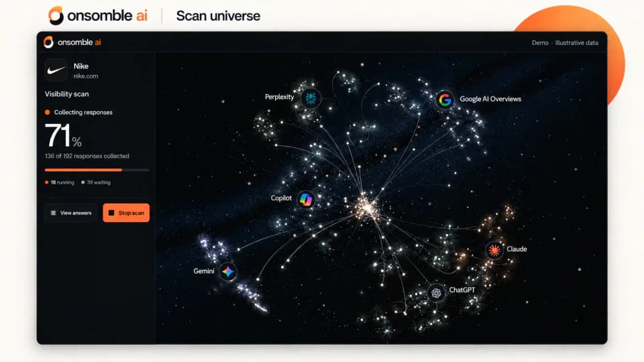Click the Google AI Overviews label
This screenshot has height=362, width=644.
490,99
